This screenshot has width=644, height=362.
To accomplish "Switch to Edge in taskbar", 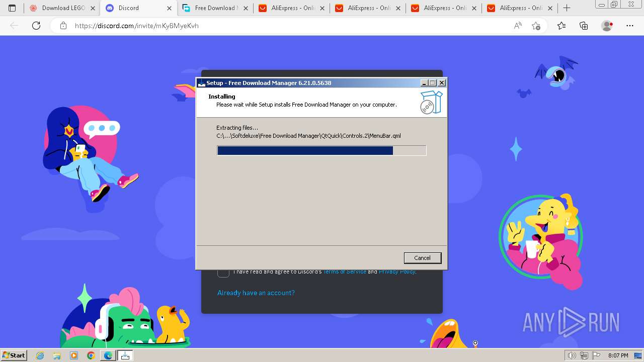I will tap(108, 355).
